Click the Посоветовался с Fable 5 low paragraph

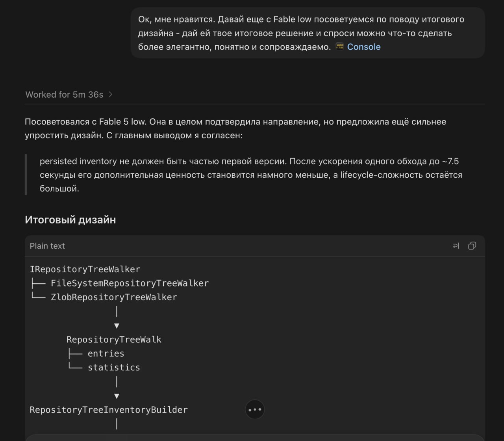tap(235, 128)
